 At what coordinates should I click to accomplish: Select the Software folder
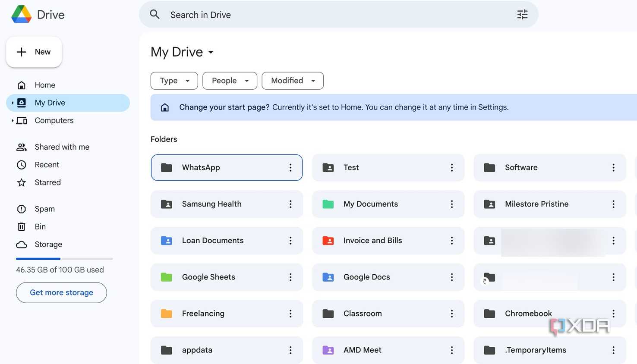tap(549, 167)
